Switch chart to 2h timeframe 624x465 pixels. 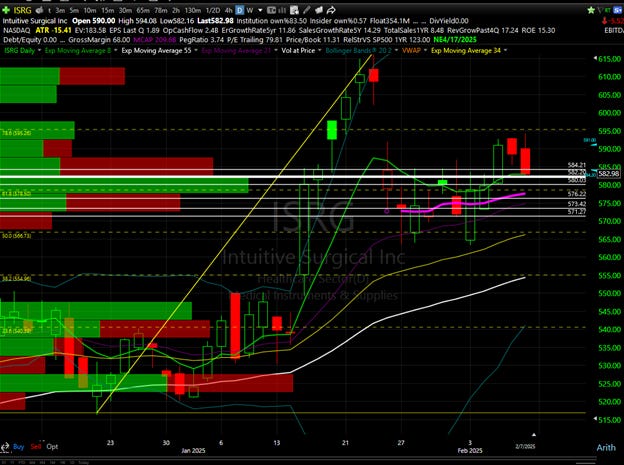click(176, 10)
